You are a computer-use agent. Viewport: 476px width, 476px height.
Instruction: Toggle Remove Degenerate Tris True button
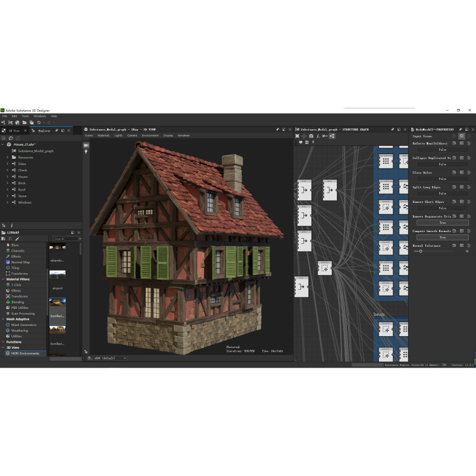click(x=442, y=223)
